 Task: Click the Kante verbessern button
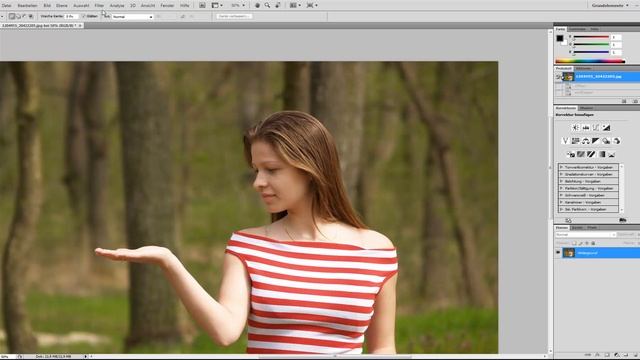(234, 16)
